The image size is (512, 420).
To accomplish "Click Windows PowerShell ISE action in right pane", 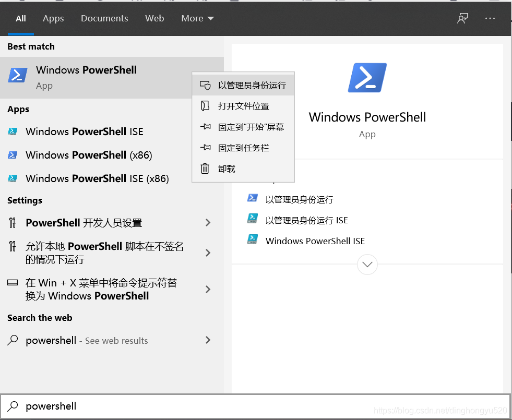I will point(315,241).
